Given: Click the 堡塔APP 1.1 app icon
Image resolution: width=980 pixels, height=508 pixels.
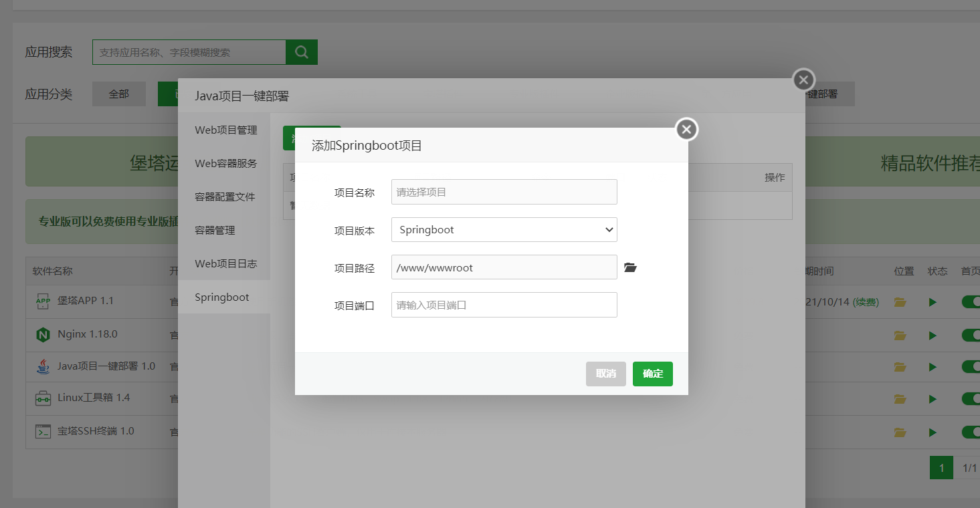Looking at the screenshot, I should click(x=43, y=301).
